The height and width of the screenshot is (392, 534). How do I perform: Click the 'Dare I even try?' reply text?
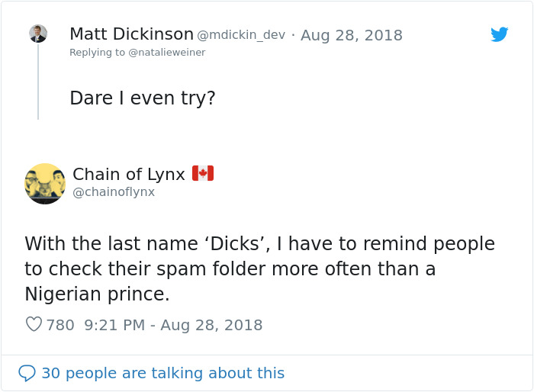point(143,98)
